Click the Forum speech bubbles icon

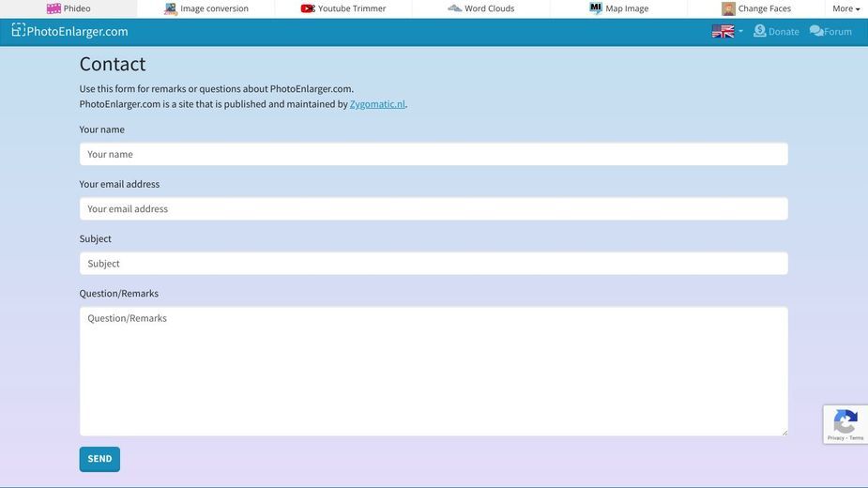click(816, 31)
